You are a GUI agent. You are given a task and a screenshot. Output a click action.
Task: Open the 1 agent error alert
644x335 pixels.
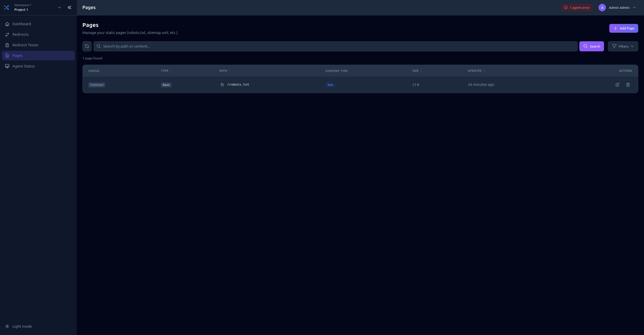[x=577, y=8]
